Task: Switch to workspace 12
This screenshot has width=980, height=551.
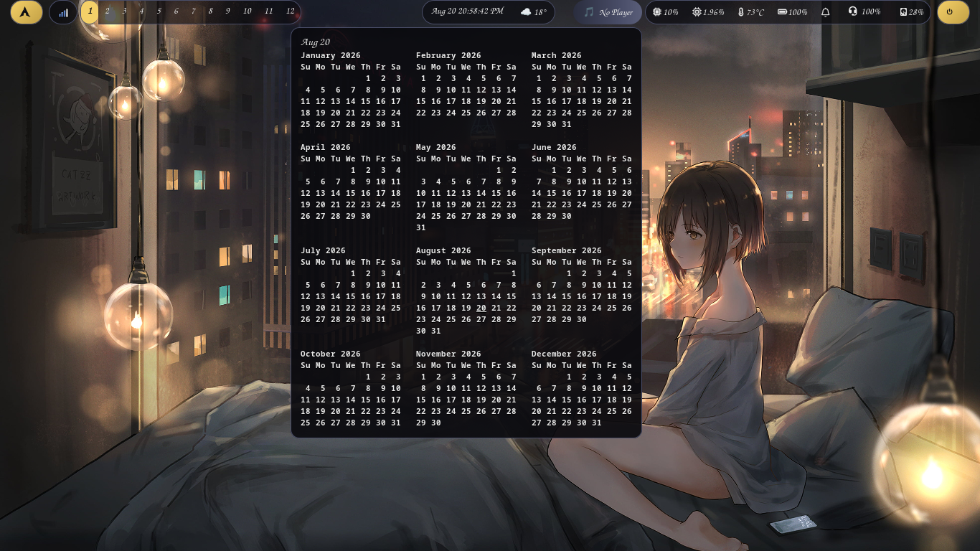Action: [x=291, y=11]
